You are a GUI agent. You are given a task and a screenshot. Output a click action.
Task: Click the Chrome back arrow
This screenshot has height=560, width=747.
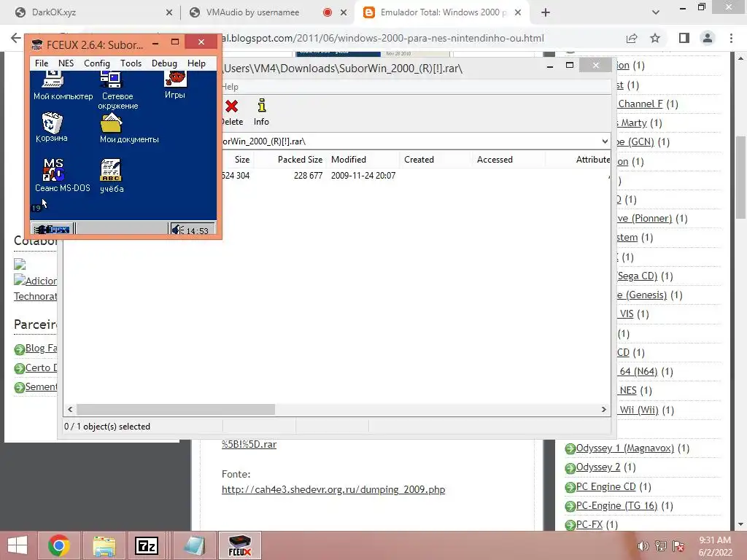pos(16,38)
